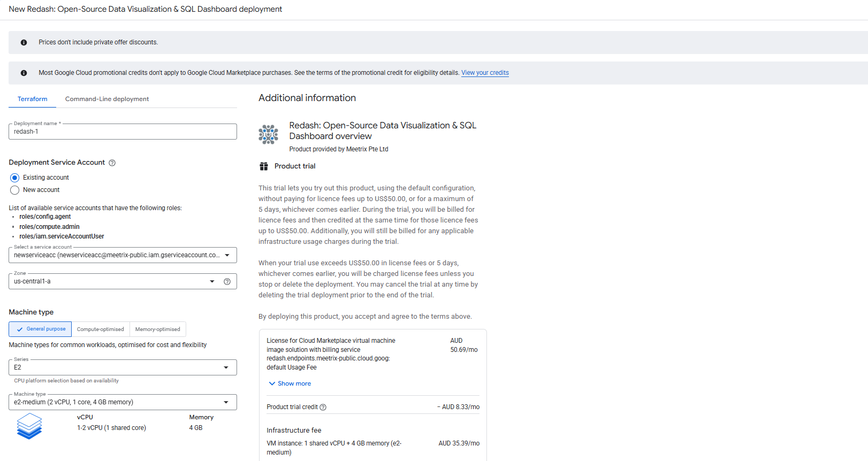
Task: Click the Redash product logo
Action: click(269, 135)
